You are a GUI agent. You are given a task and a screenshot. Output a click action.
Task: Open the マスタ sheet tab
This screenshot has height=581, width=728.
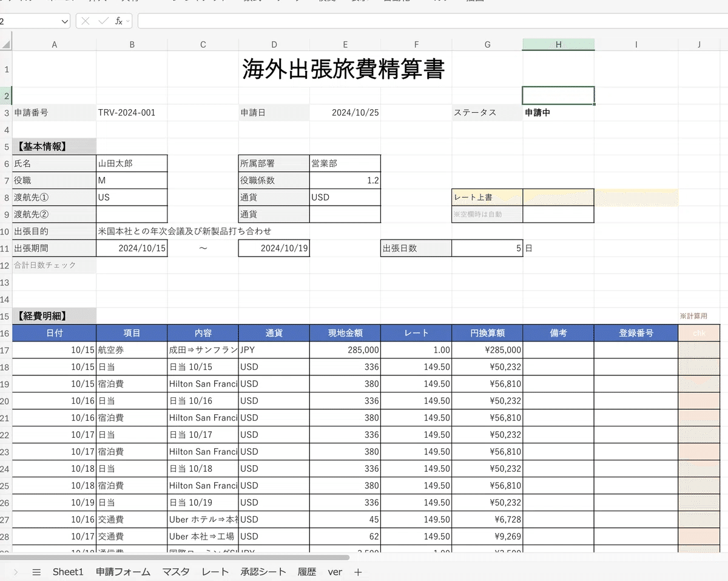tap(176, 572)
